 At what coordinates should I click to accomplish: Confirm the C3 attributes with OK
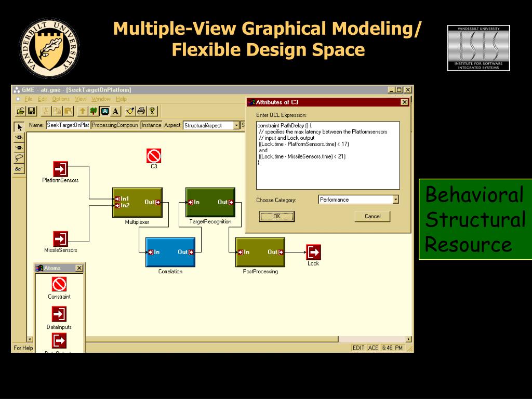[277, 216]
